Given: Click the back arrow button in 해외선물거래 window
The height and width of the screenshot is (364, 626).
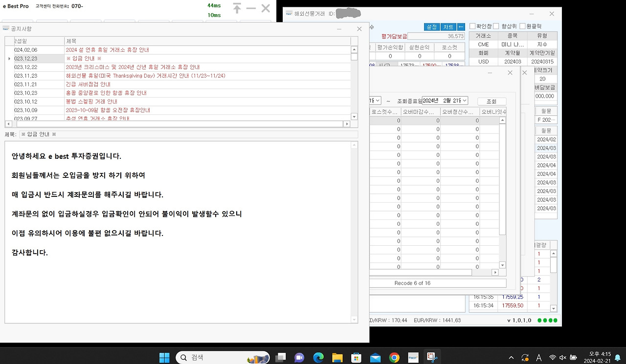Looking at the screenshot, I should point(461,27).
